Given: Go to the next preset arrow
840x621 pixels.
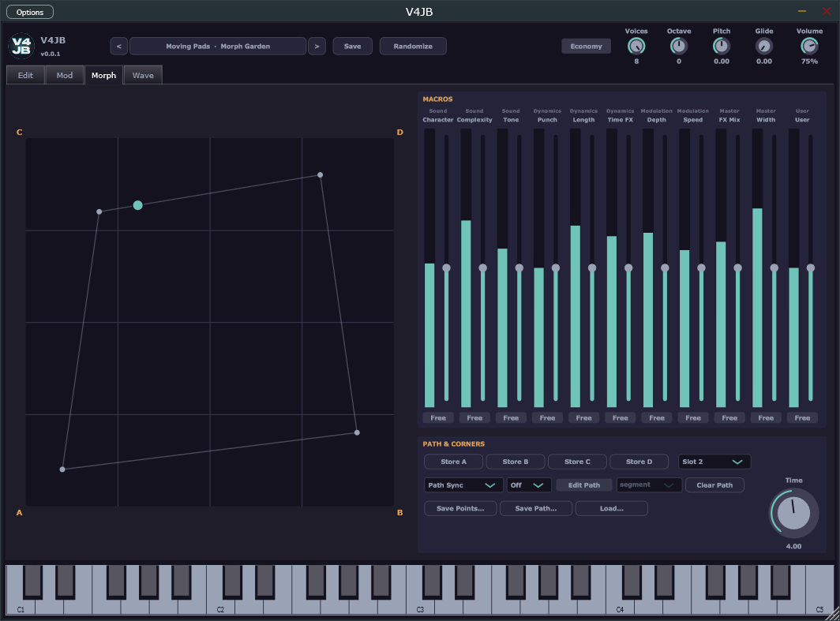Looking at the screenshot, I should (317, 46).
